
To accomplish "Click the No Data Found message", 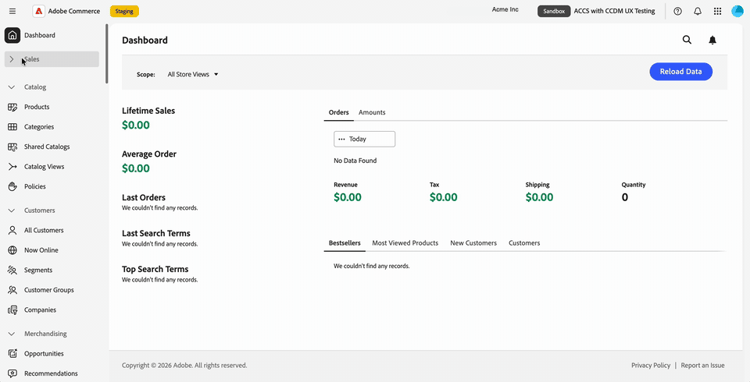I will click(x=355, y=161).
